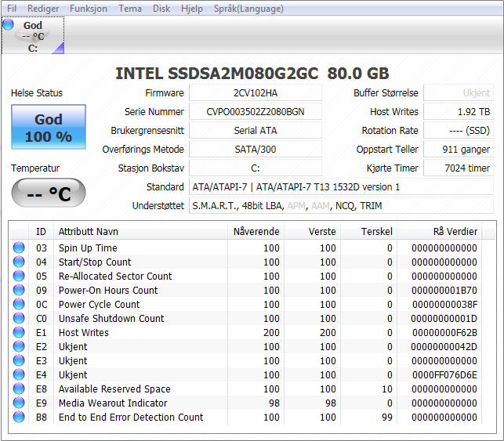Open the Fil menu
Viewport: 504px width, 441px height.
point(12,9)
